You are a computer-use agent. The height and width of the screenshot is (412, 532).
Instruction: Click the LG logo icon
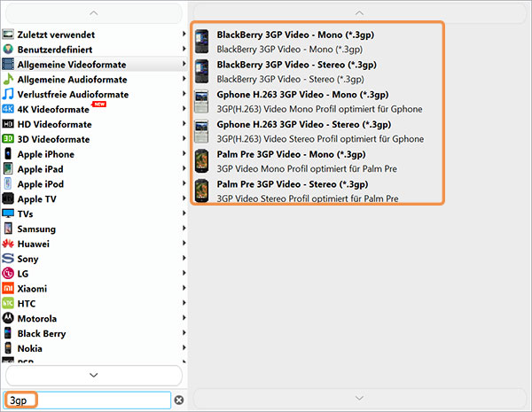[x=8, y=273]
